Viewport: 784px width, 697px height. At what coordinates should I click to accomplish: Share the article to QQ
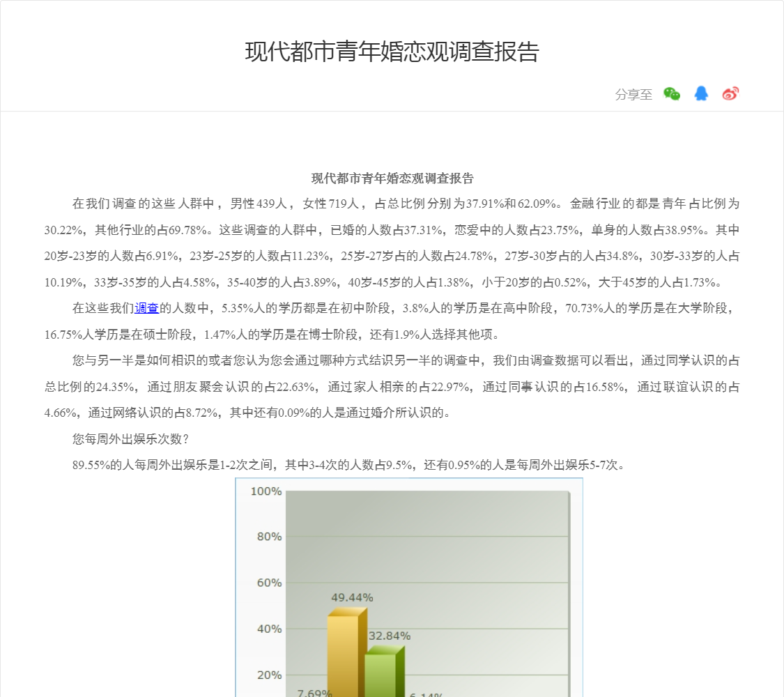(x=701, y=93)
